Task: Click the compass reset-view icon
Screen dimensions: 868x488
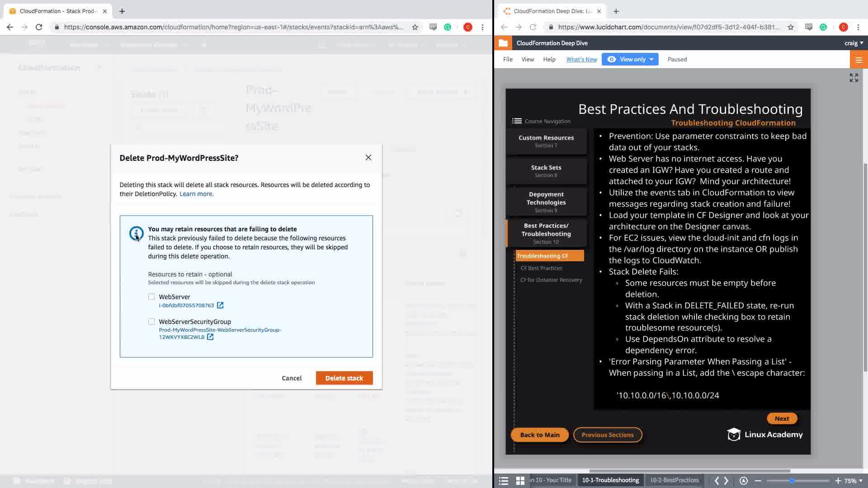Action: coord(744,481)
